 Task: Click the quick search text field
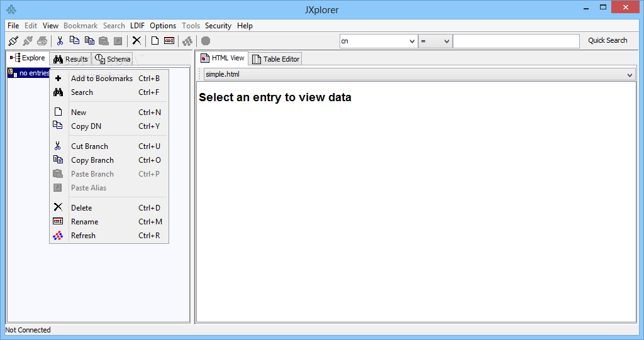pos(516,41)
